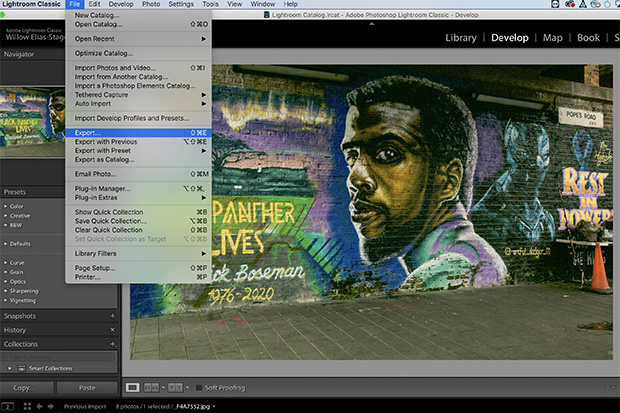The image size is (620, 413).
Task: Choose Import Photos and Video...
Action: point(138,68)
